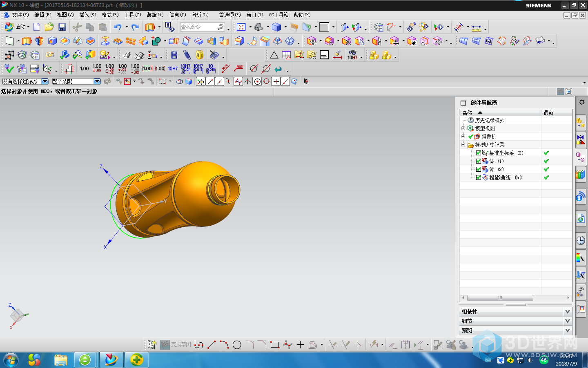
Task: Expand the 摄像机 tree node
Action: point(463,137)
